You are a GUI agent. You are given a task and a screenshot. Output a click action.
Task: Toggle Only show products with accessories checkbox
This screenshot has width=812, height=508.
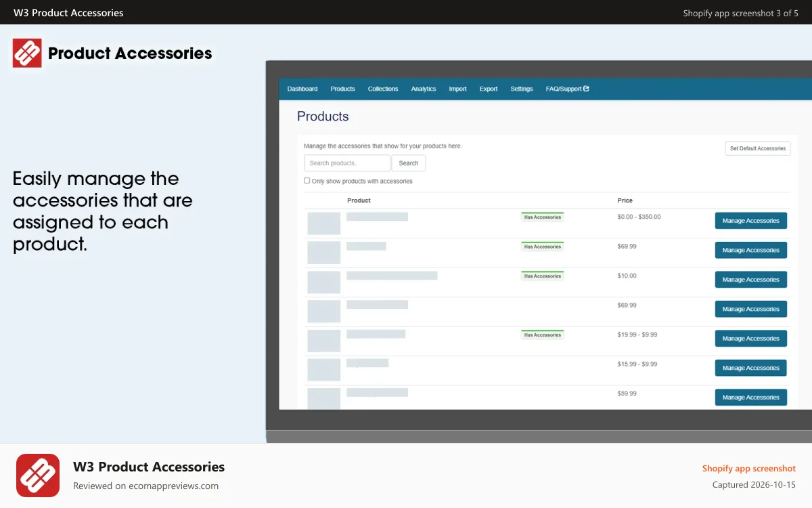click(307, 181)
